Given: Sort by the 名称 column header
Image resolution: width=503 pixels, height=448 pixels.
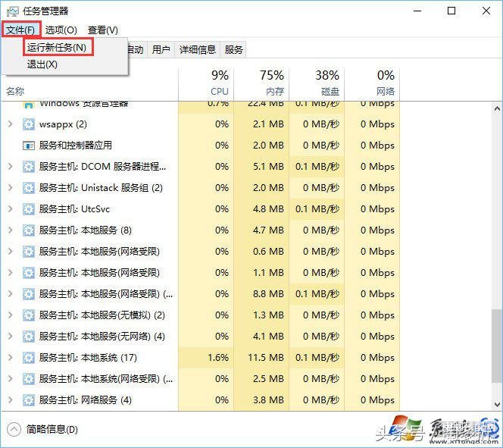Looking at the screenshot, I should [x=15, y=92].
